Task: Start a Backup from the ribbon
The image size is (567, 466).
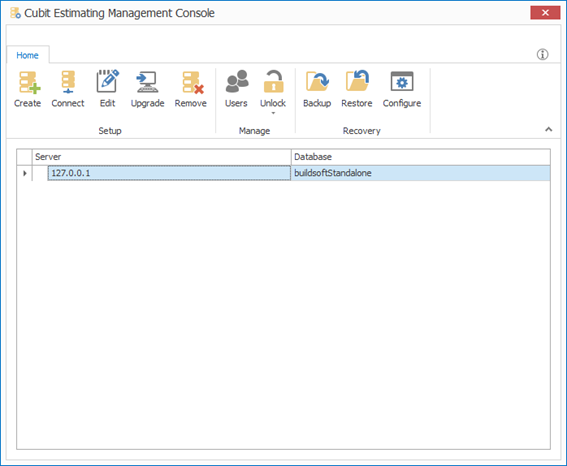Action: click(317, 89)
